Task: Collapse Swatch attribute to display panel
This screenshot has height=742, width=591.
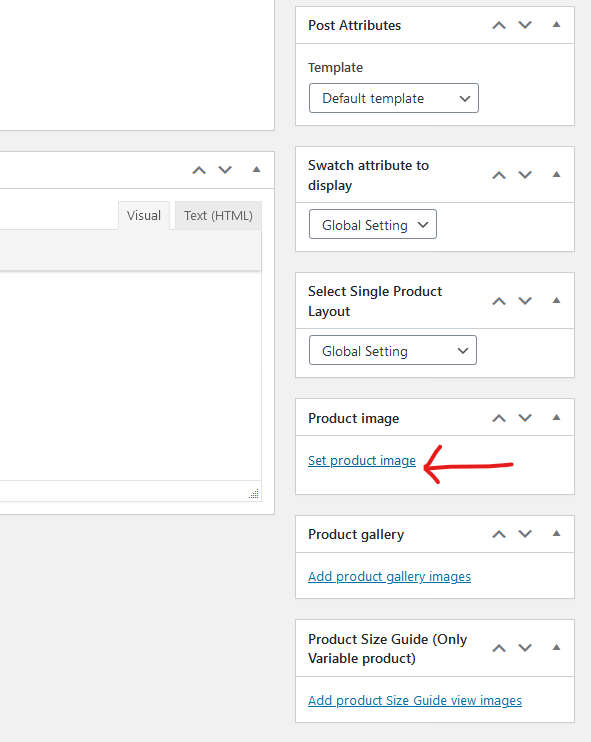Action: click(x=556, y=175)
